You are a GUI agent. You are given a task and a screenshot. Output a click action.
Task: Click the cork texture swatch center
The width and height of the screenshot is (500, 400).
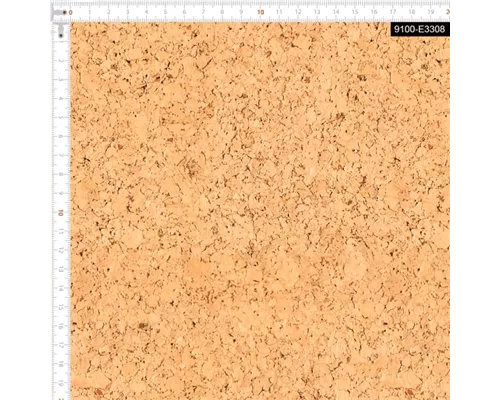click(260, 211)
